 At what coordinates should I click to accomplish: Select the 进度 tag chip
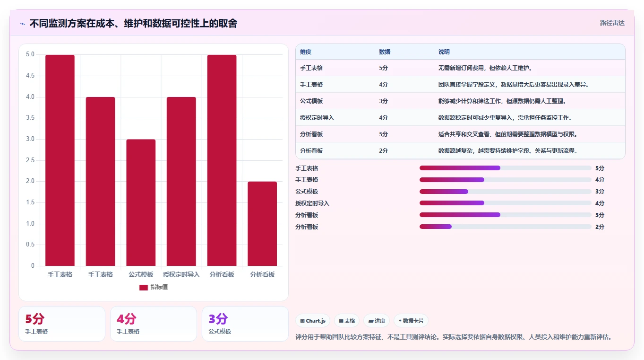pyautogui.click(x=377, y=321)
